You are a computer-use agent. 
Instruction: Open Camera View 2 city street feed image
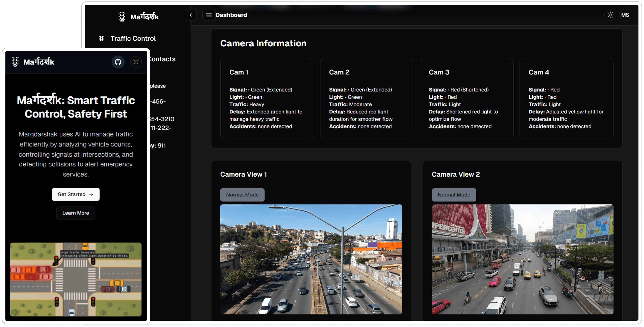click(522, 259)
